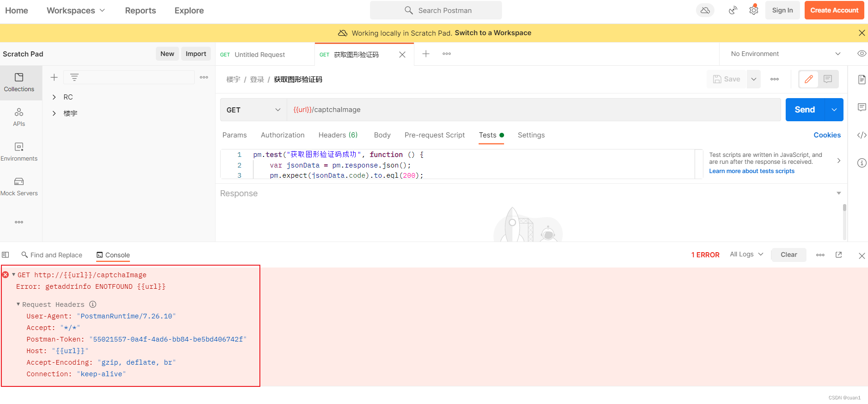The image size is (868, 404).
Task: Expand the RC collection
Action: click(54, 97)
